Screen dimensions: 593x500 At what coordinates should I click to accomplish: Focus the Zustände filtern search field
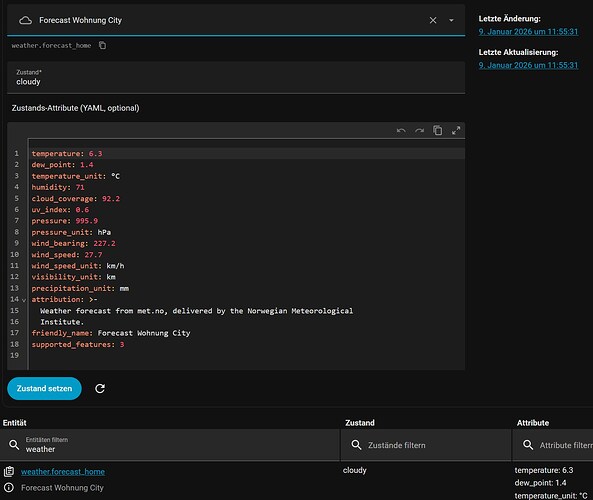(426, 445)
